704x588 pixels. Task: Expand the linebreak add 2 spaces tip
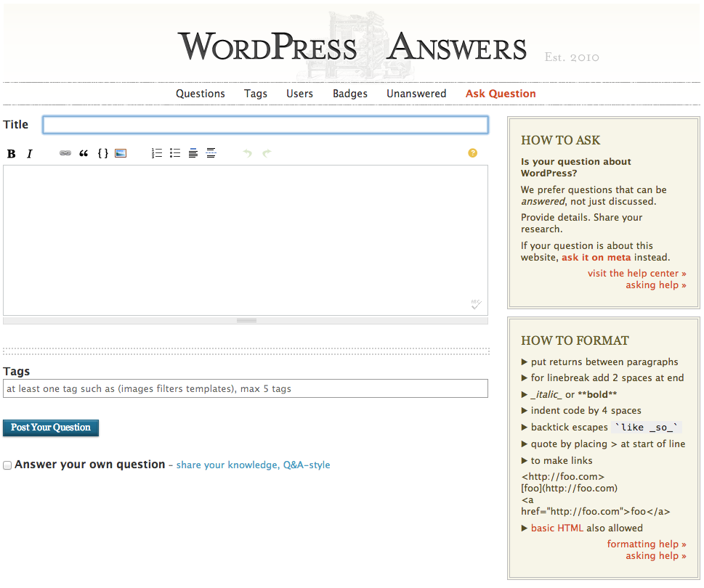coord(602,378)
